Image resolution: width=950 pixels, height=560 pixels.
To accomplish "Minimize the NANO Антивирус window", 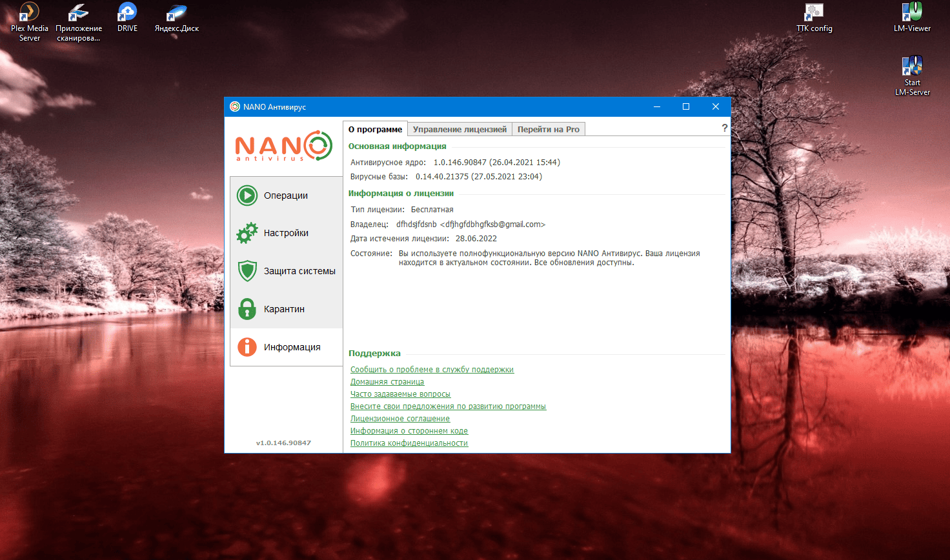I will pos(657,106).
